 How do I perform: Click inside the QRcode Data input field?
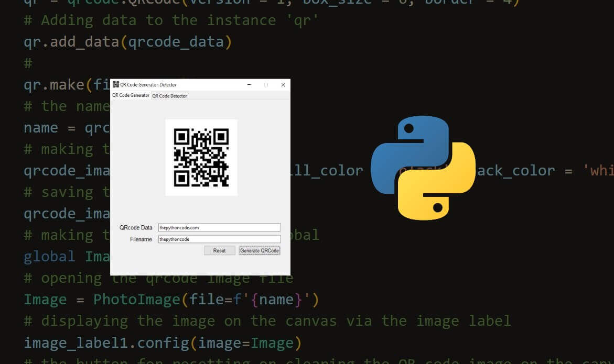point(219,227)
